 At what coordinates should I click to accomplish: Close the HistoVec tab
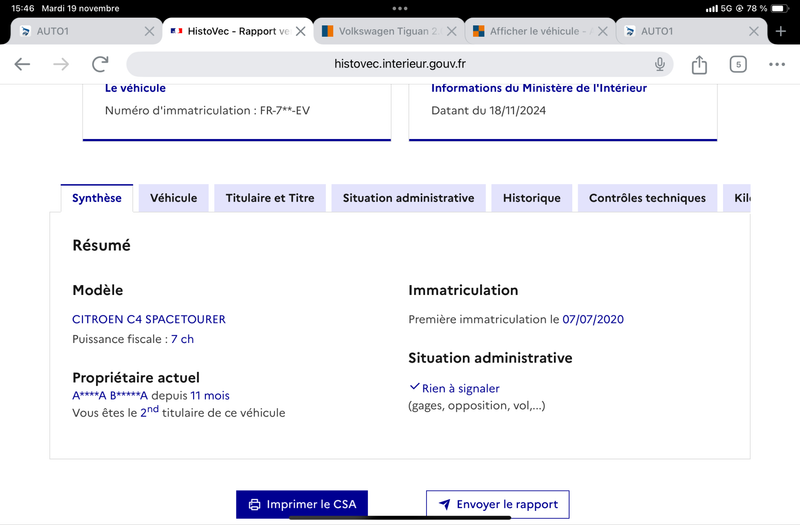(301, 32)
